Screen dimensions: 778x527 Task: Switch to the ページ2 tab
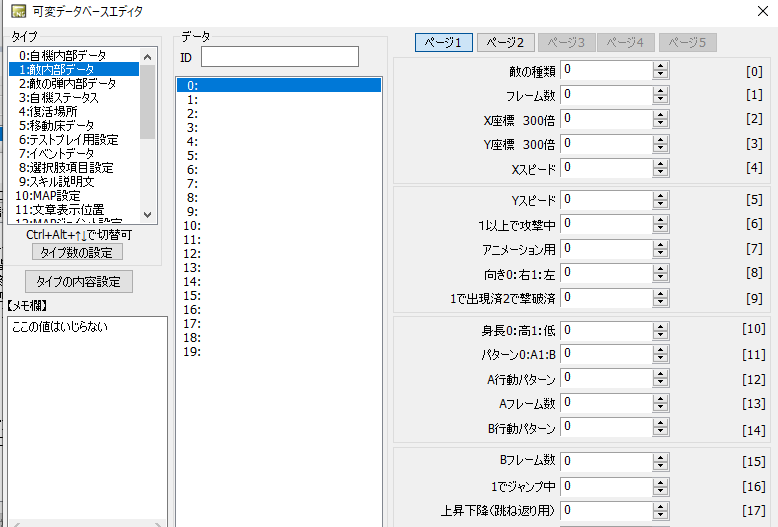[x=505, y=43]
